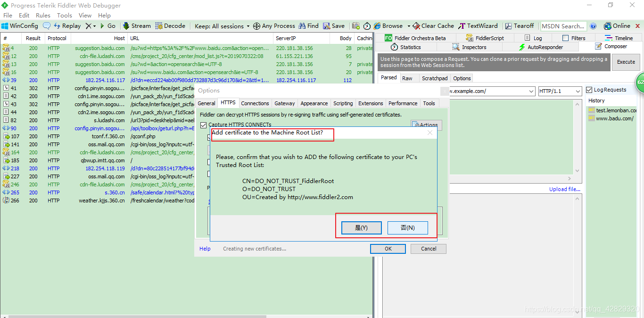Click the Host column header

click(x=99, y=38)
